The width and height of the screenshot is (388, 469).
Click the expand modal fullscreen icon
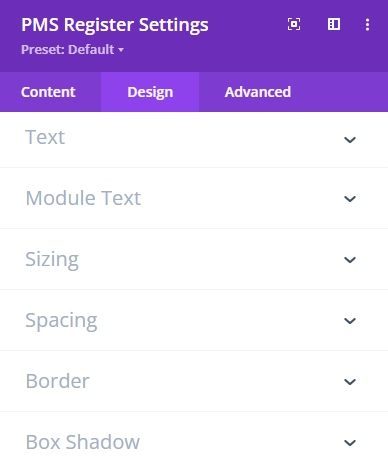(x=294, y=24)
